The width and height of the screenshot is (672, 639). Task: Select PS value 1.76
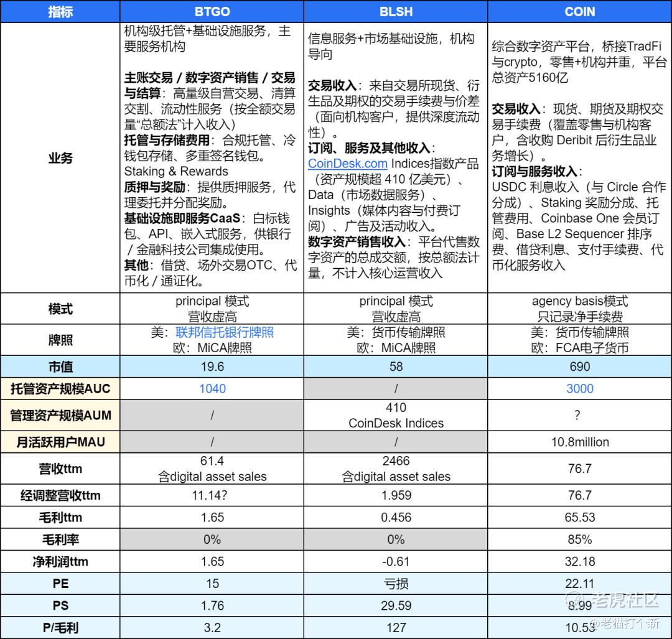(212, 605)
